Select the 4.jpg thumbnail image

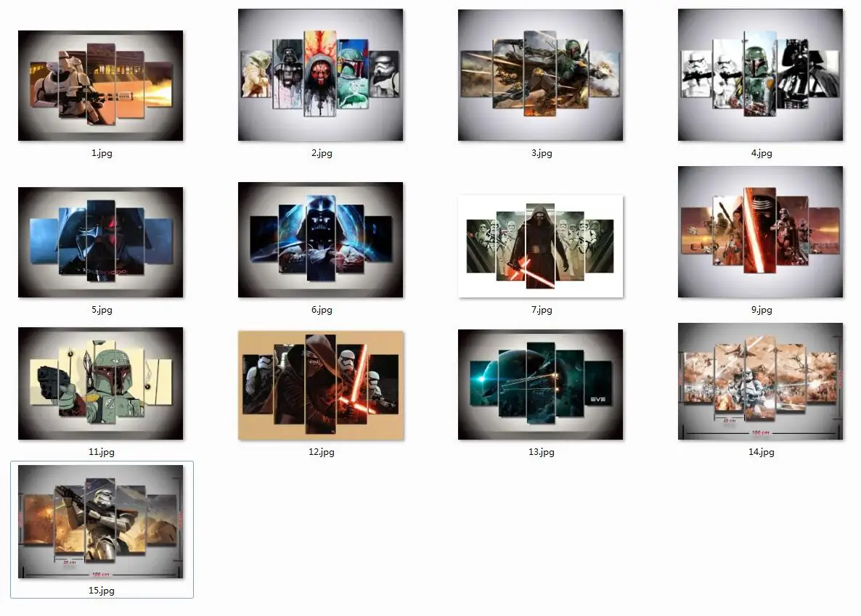click(x=761, y=75)
